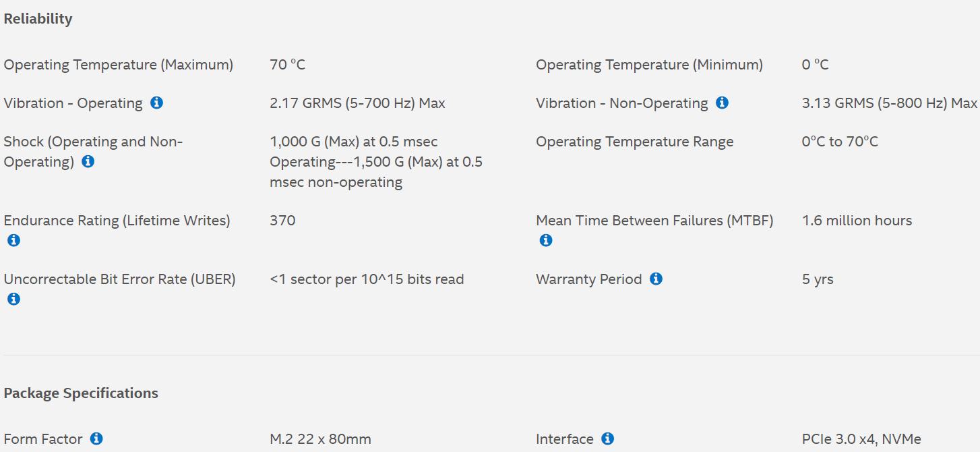
Task: Open the Mean Time Between Failures info icon
Action: tap(546, 240)
